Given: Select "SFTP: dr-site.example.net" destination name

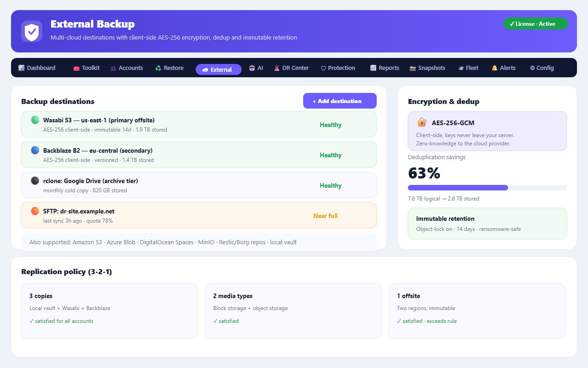Looking at the screenshot, I should (x=79, y=211).
